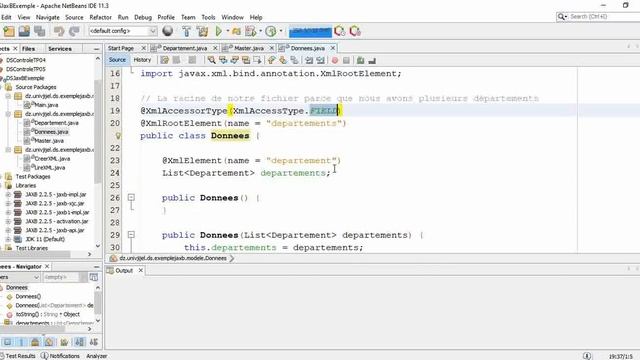Toggle Sort by Name in Navigator
This screenshot has height=360, width=640.
(x=80, y=342)
